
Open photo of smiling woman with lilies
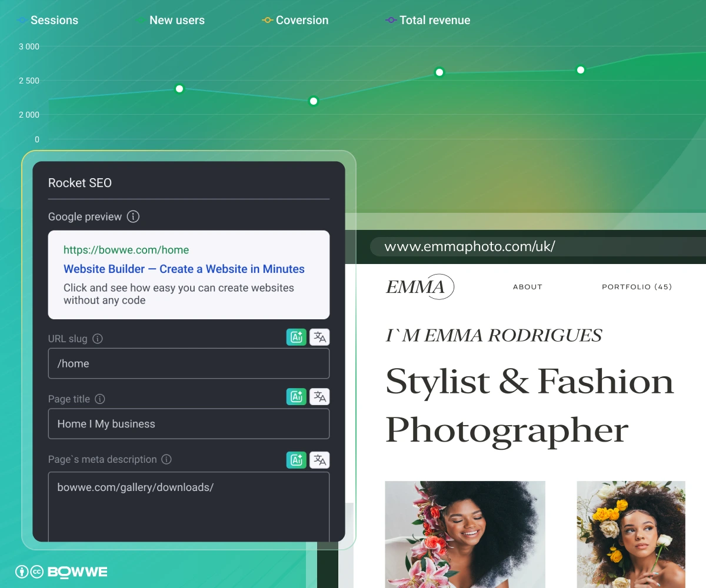click(x=465, y=534)
